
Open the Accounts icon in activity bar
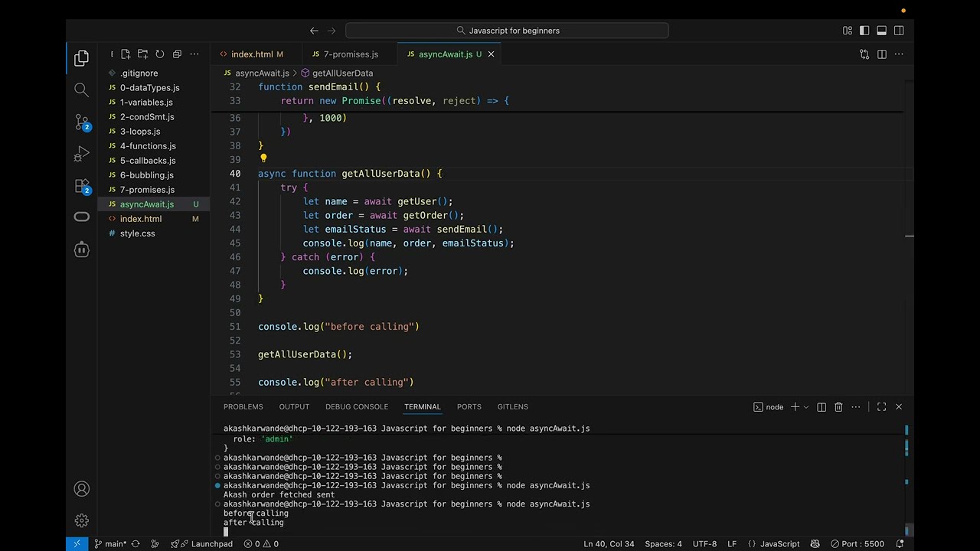(81, 489)
